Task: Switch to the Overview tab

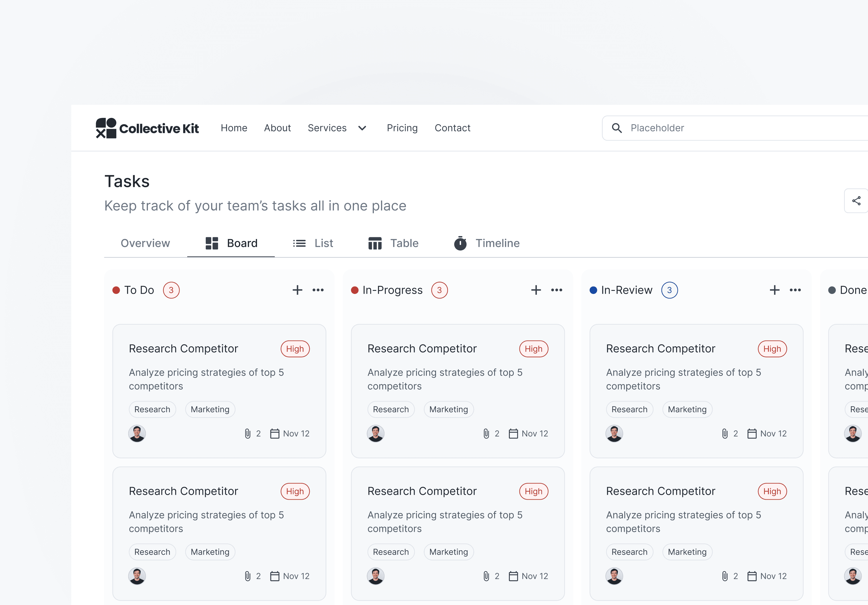Action: coord(146,243)
